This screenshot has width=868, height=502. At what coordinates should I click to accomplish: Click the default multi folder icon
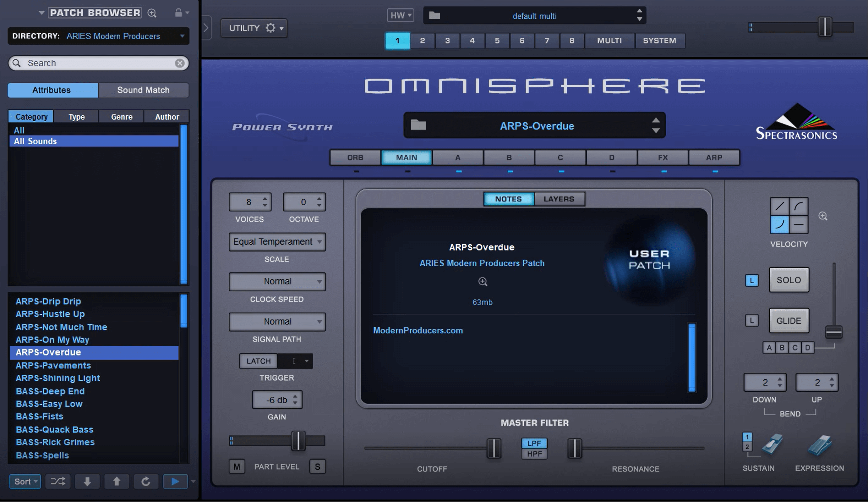pyautogui.click(x=434, y=15)
